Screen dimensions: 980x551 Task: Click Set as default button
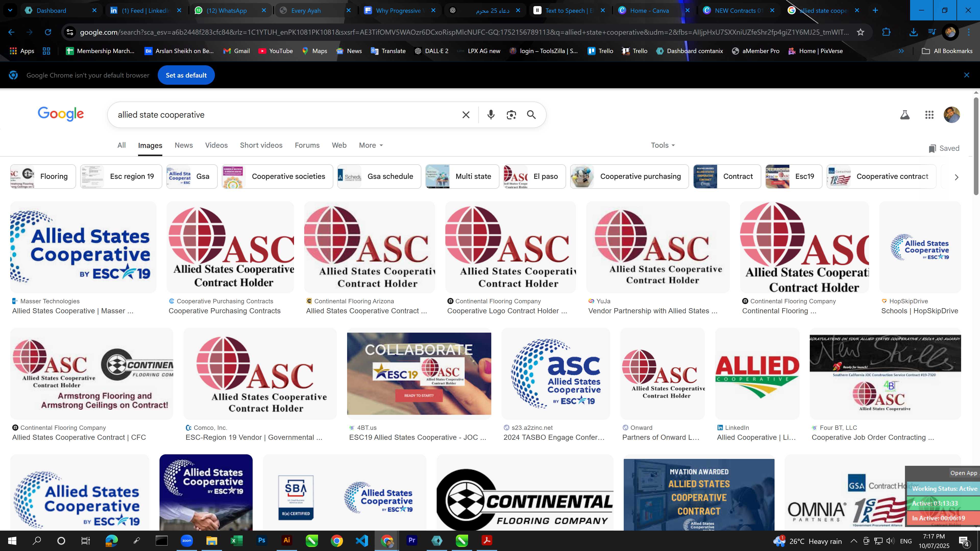coord(186,75)
